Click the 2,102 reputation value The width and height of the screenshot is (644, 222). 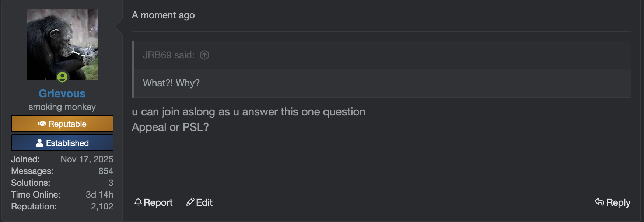[x=102, y=207]
